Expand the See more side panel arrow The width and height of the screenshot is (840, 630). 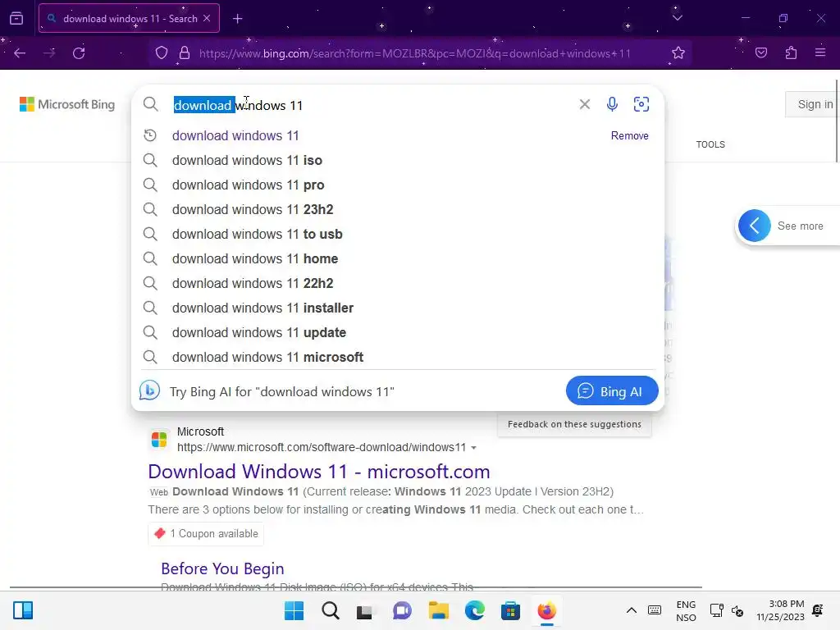755,226
